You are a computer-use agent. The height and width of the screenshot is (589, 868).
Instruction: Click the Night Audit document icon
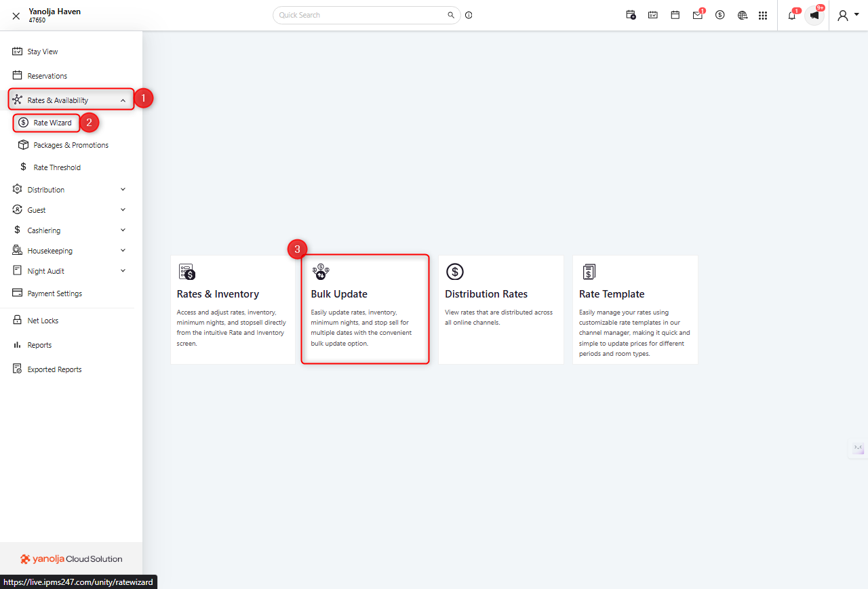tap(17, 271)
